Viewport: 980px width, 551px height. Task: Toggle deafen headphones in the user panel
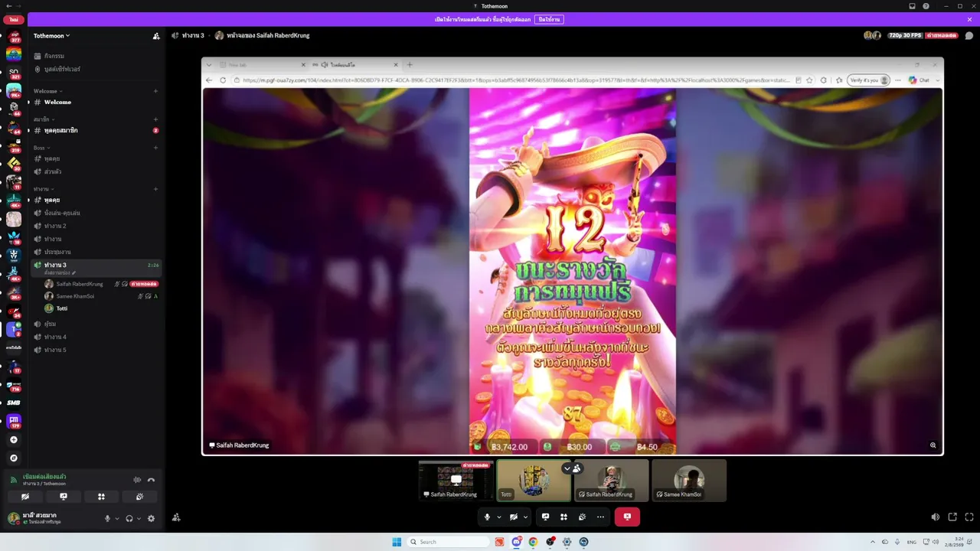click(x=129, y=518)
